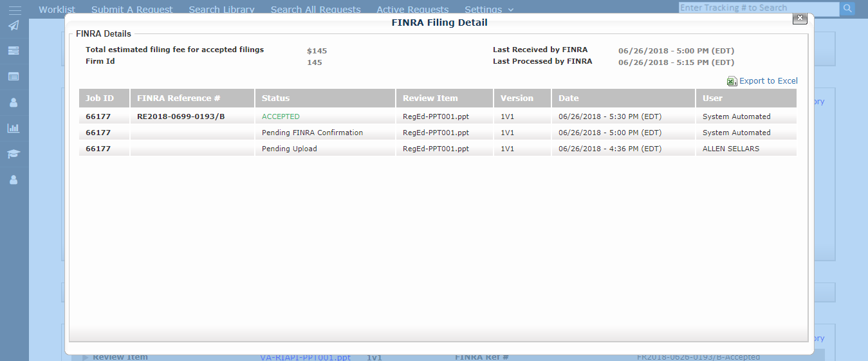The width and height of the screenshot is (868, 361).
Task: Click date 06/26/2018 - 4:36 PM (EDT)
Action: 610,149
